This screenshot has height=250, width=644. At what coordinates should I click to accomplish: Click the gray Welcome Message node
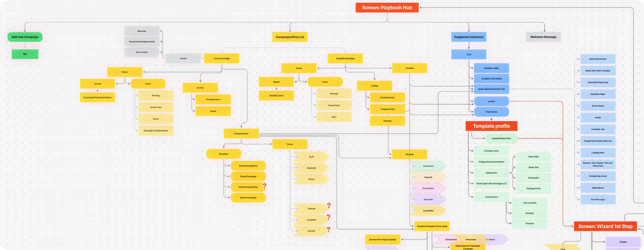(543, 37)
